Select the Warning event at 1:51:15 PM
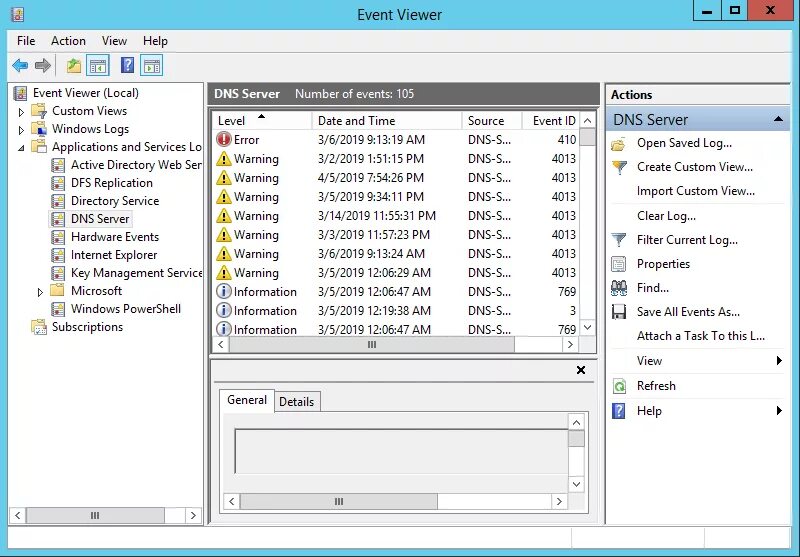Screen dimensions: 800x557 click(396, 159)
